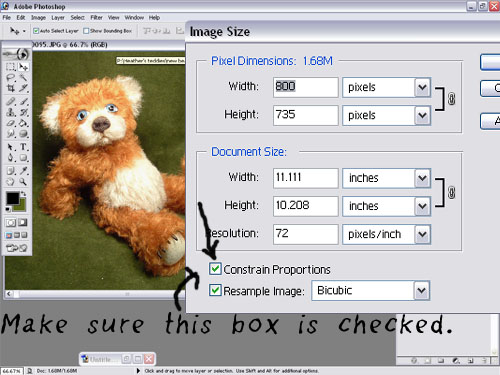Reset to default black and white colors
Image resolution: width=500 pixels, height=375 pixels.
click(x=8, y=209)
